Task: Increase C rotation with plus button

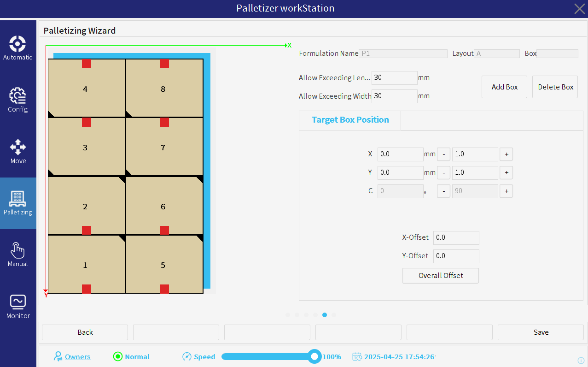Action: coord(506,191)
